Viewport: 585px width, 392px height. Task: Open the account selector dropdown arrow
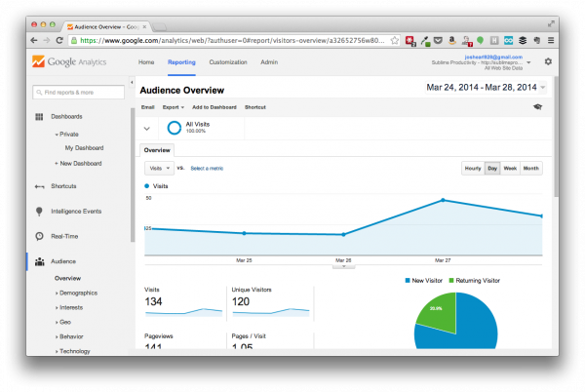pos(528,62)
